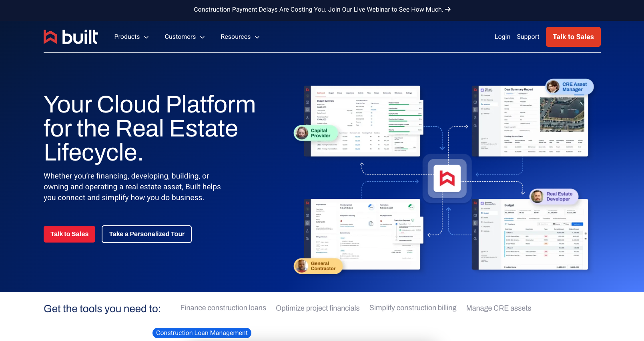644x341 pixels.
Task: Click the Construction Loan Management pill
Action: coord(202,333)
